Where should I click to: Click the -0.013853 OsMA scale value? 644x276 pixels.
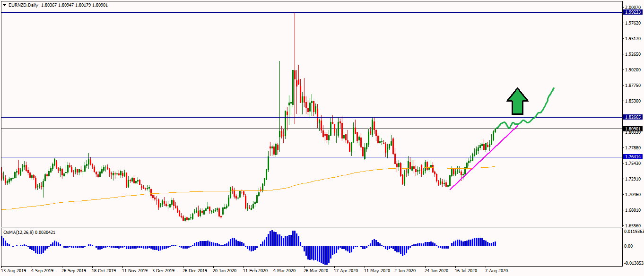(x=634, y=262)
